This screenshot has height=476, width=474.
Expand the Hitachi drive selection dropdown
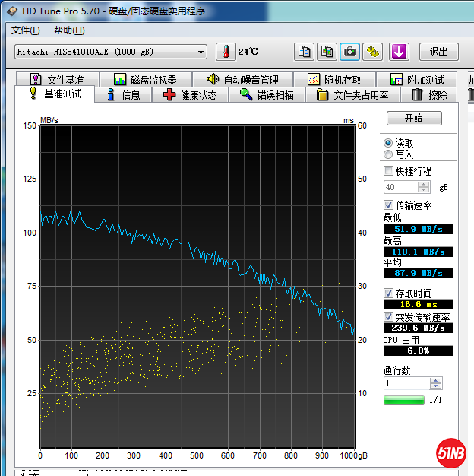pyautogui.click(x=201, y=52)
